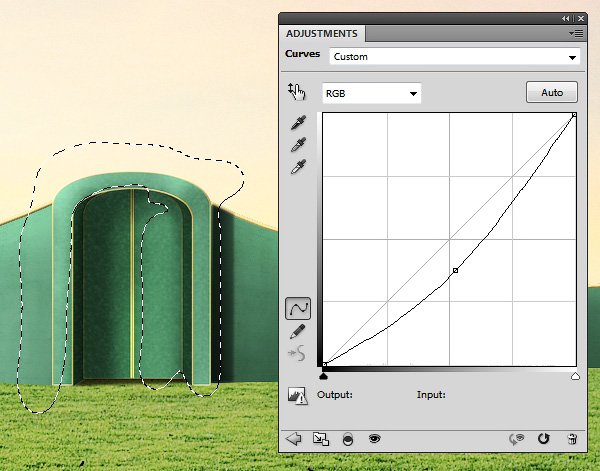600x471 pixels.
Task: Click the histogram warning icon
Action: pyautogui.click(x=297, y=395)
